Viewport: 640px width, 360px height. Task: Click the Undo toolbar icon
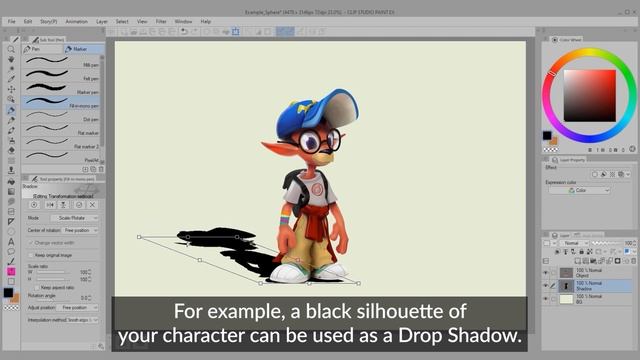coord(184,31)
